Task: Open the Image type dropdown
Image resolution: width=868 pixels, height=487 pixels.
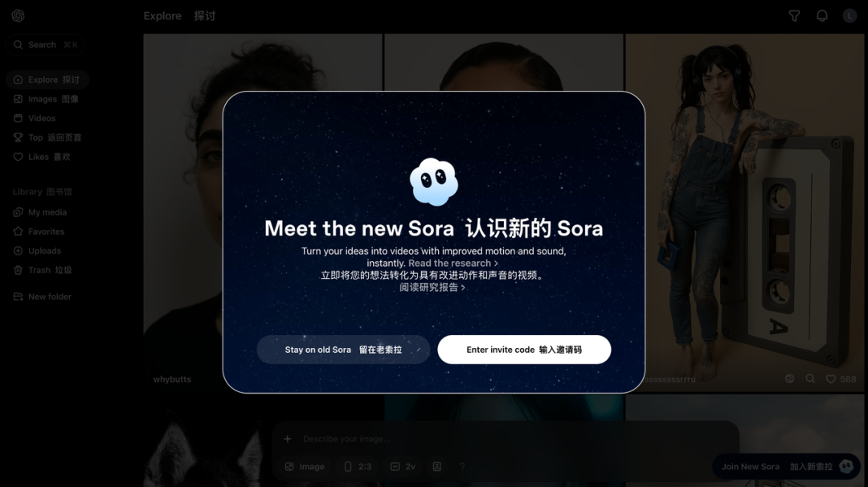Action: coord(305,467)
